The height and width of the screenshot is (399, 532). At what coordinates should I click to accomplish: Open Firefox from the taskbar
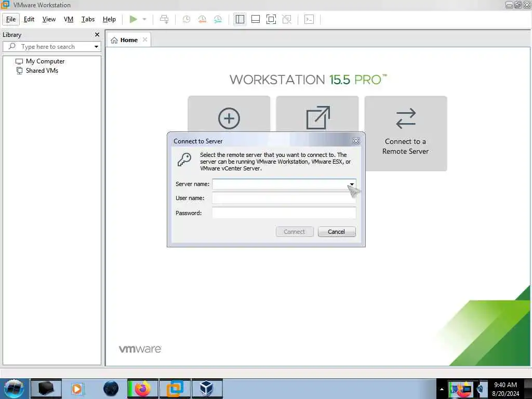pos(142,389)
